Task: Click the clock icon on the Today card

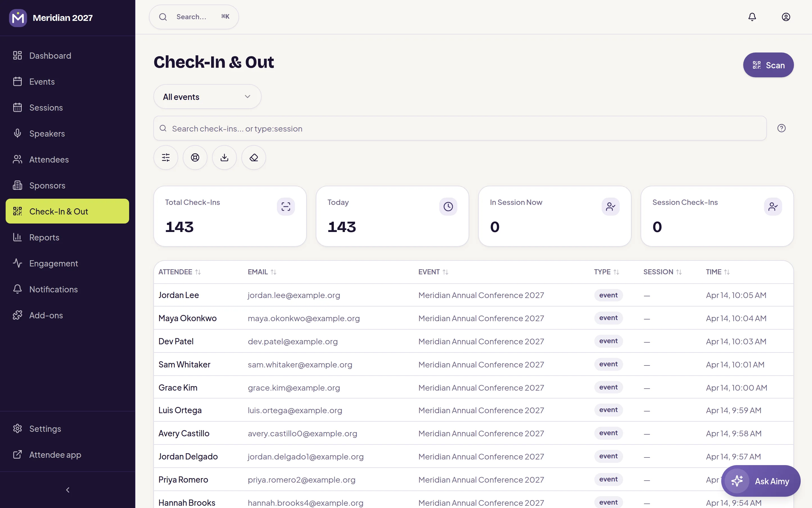Action: 448,206
